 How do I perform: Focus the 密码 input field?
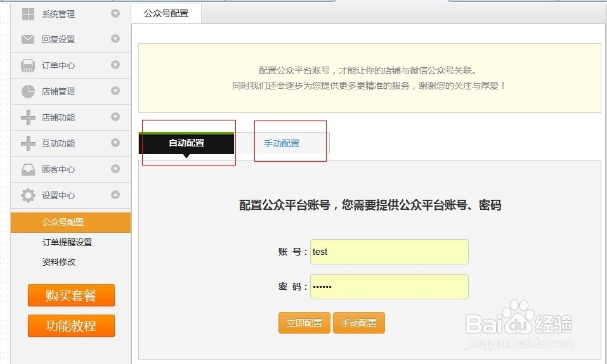coord(389,287)
